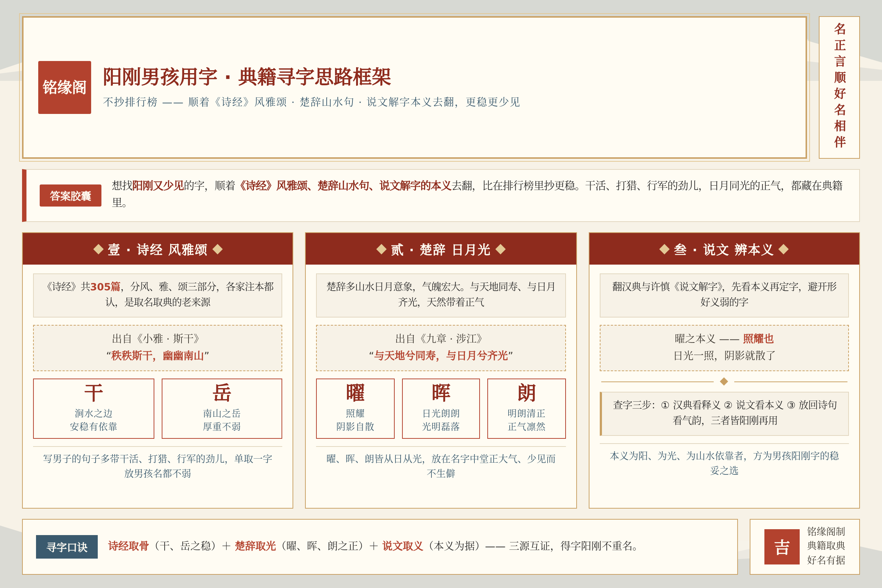Click the 铭缘阁 red logo badge
The height and width of the screenshot is (588, 882).
coord(65,87)
